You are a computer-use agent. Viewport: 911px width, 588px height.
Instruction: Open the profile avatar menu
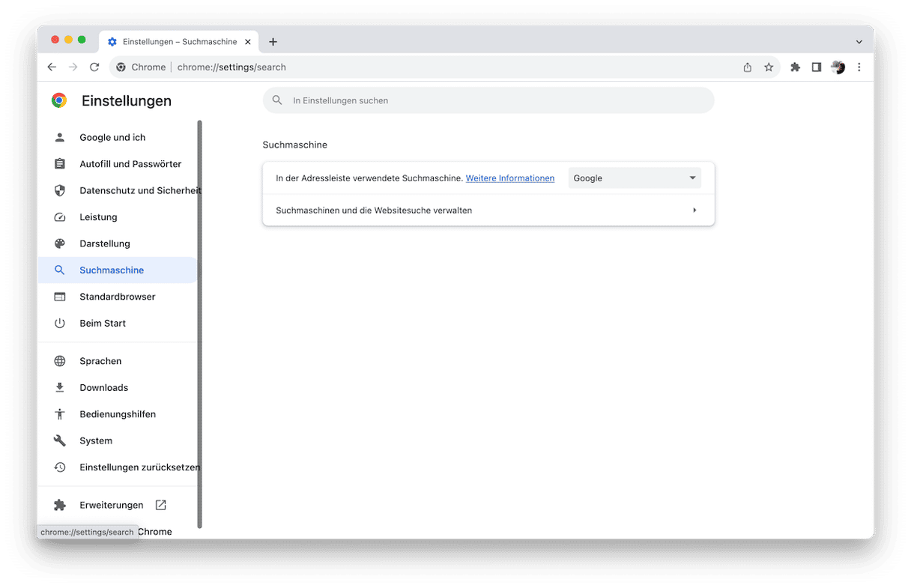pos(838,67)
